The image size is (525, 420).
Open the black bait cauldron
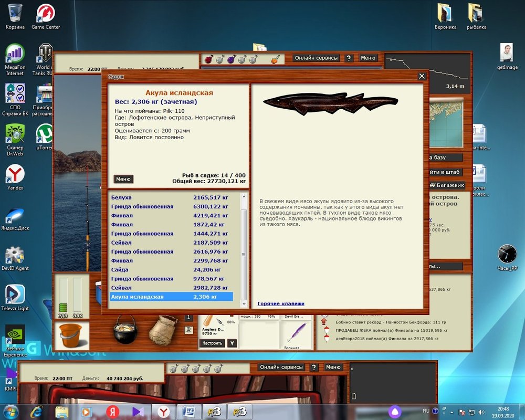[x=125, y=329]
